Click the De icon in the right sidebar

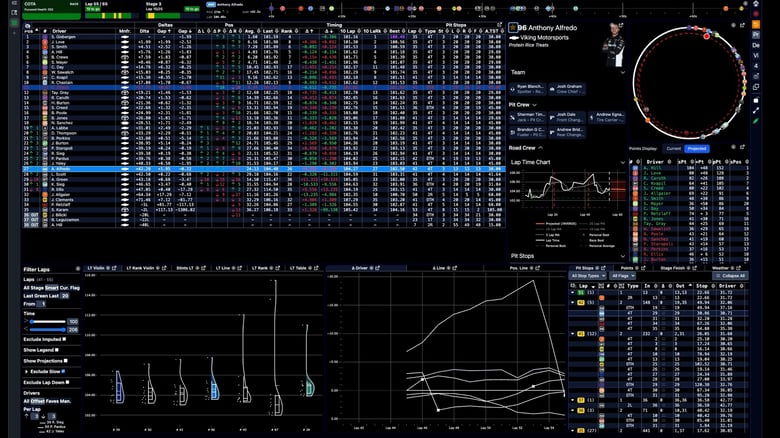pos(756,45)
